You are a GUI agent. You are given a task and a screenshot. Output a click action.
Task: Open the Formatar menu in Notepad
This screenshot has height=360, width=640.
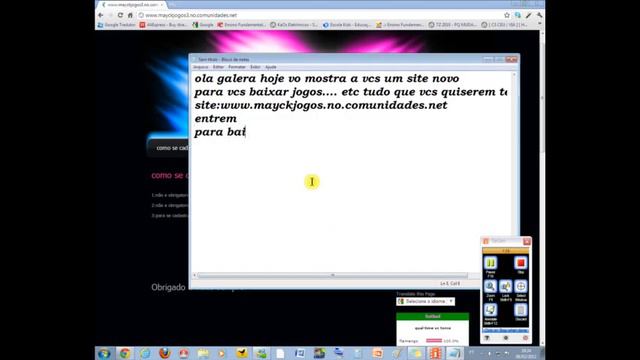pos(237,67)
